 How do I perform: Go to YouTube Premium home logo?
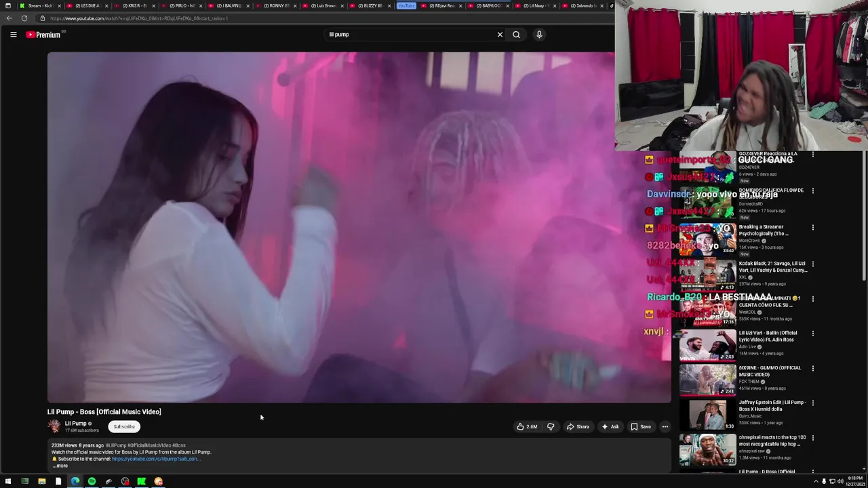43,35
